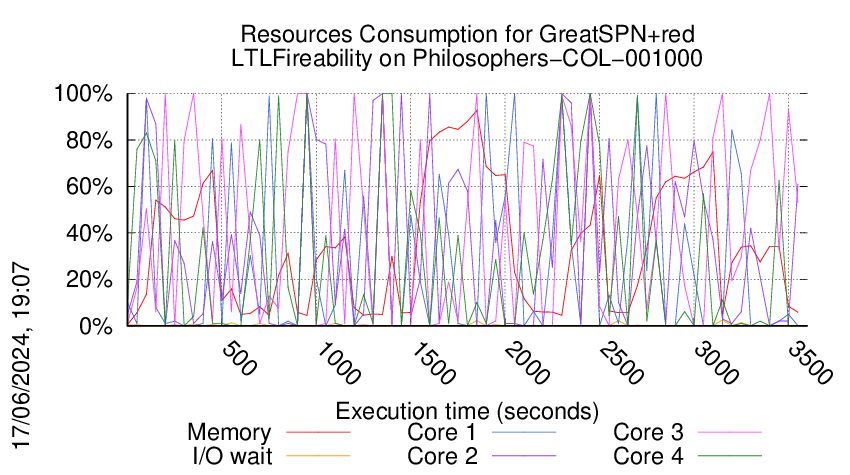The height and width of the screenshot is (475, 850).
Task: Click the 60% y-axis label
Action: (89, 187)
